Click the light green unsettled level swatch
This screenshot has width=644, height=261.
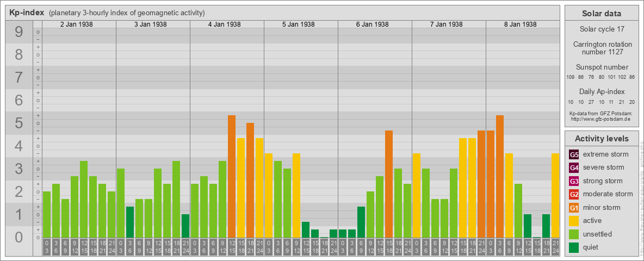click(574, 234)
